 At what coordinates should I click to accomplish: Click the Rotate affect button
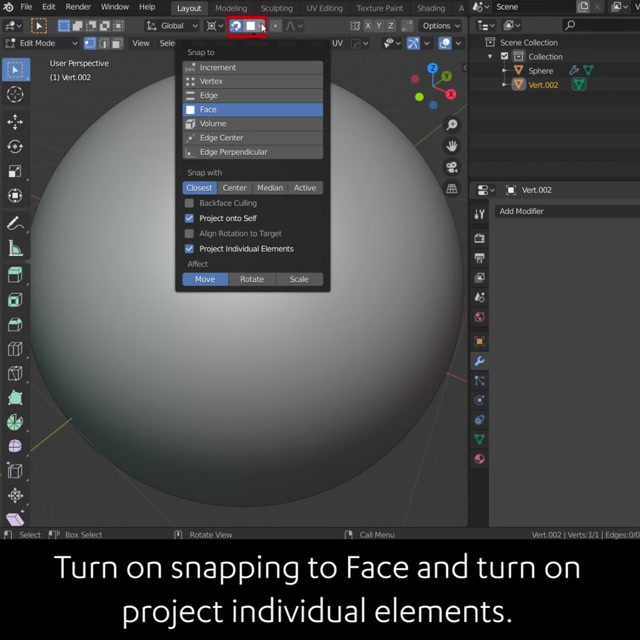[x=252, y=279]
